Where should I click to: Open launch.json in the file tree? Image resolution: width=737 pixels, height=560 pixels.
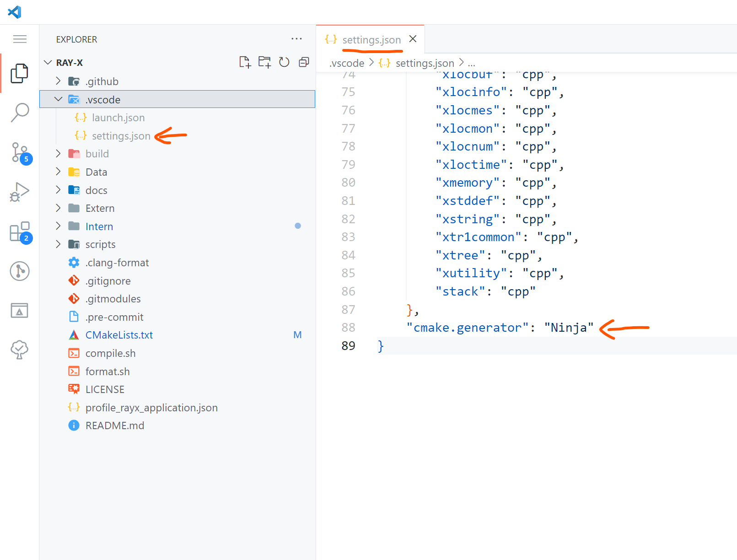pyautogui.click(x=118, y=118)
